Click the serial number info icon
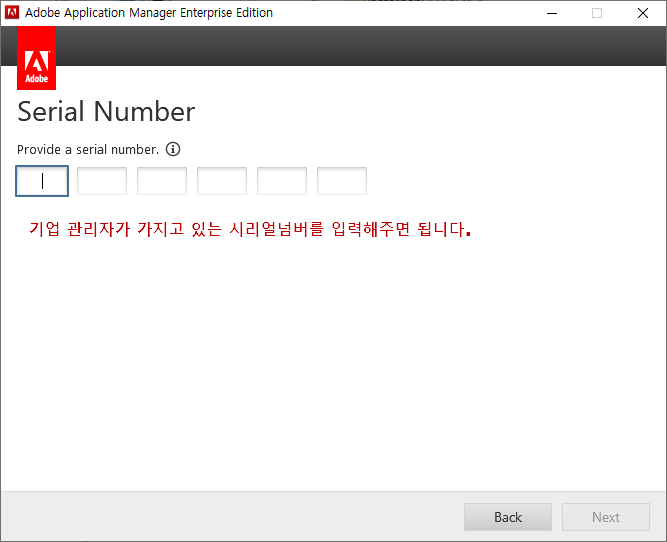The width and height of the screenshot is (667, 542). [x=173, y=149]
